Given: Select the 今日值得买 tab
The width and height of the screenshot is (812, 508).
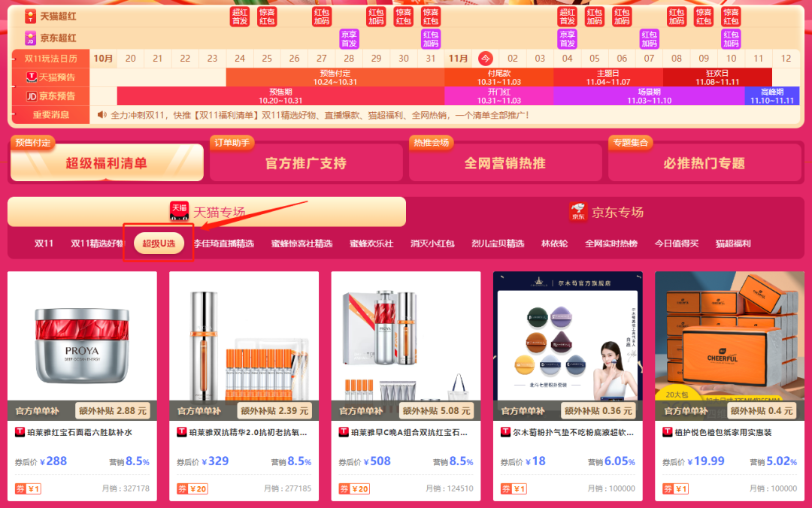Looking at the screenshot, I should [x=677, y=243].
